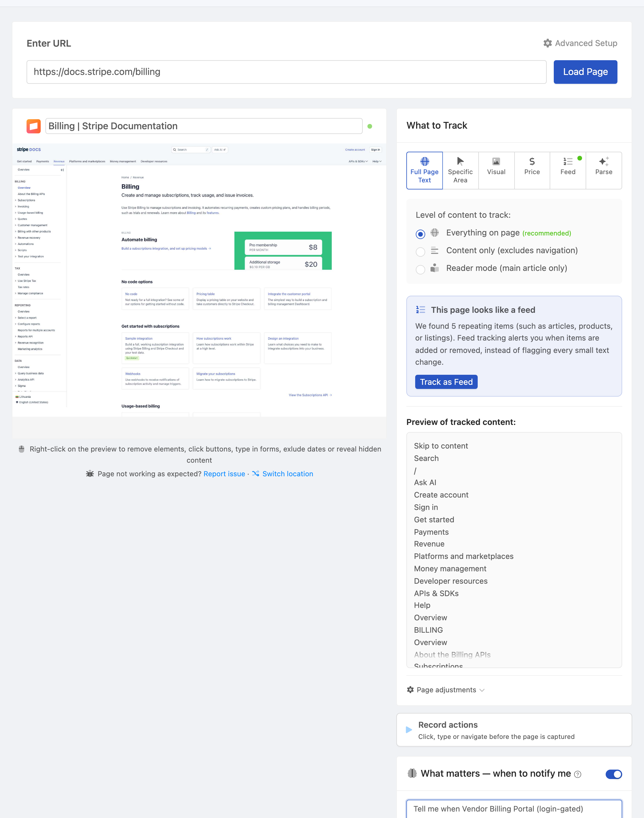
Task: Click 'Skip to content' in tracked preview
Action: [441, 446]
